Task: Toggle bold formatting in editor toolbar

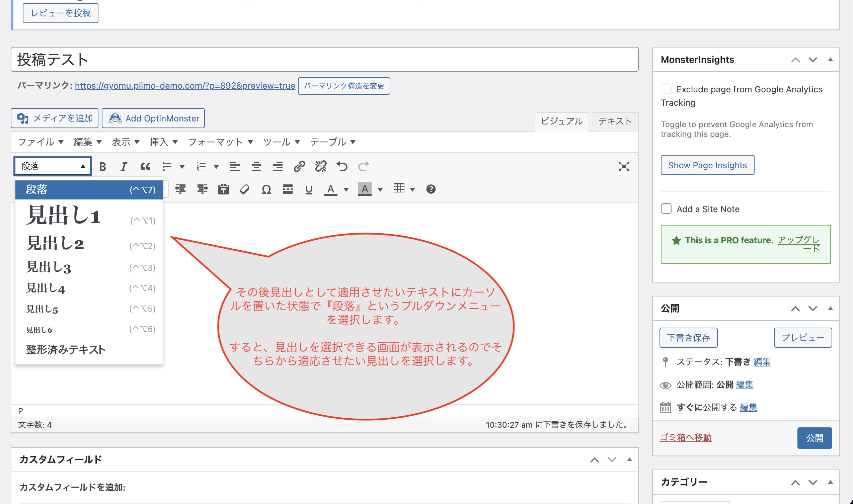Action: tap(102, 166)
